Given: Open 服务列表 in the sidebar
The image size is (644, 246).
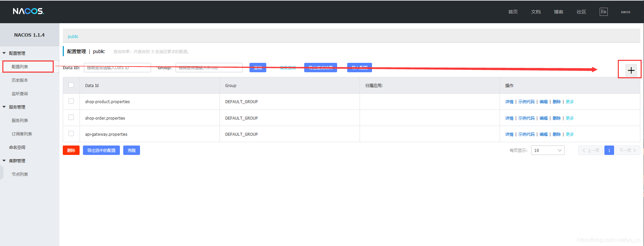Looking at the screenshot, I should coord(20,120).
